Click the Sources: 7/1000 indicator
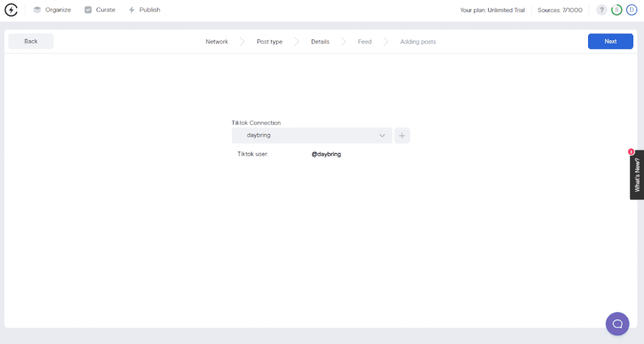The image size is (644, 344). pyautogui.click(x=560, y=10)
